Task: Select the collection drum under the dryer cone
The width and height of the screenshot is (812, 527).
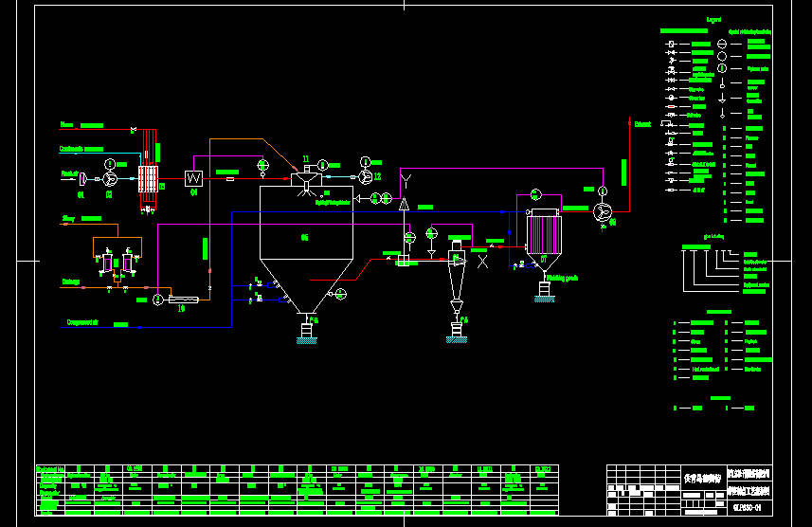Action: [306, 331]
